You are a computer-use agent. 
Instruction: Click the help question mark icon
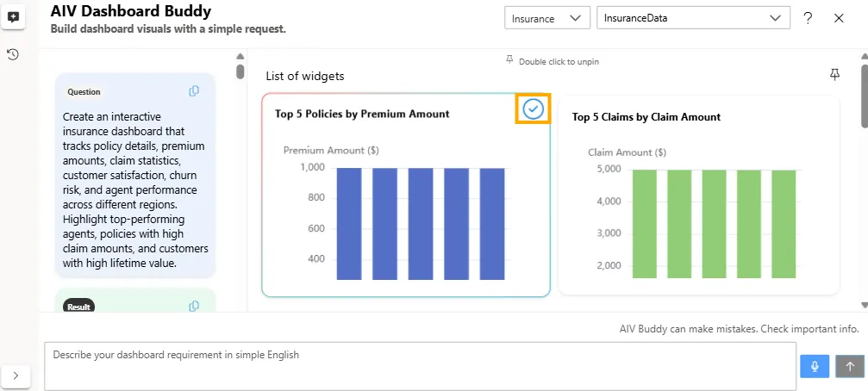[808, 18]
